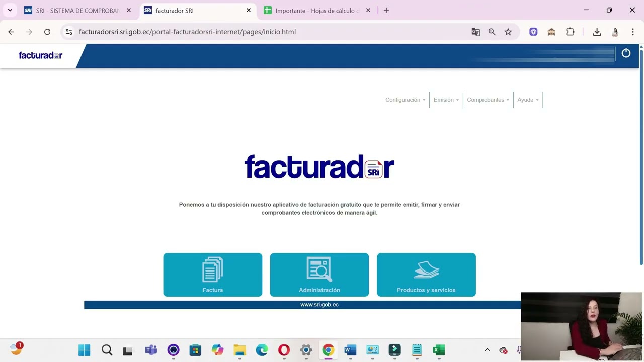Open Microsoft Edge from the taskbar
The height and width of the screenshot is (362, 644).
coord(262,350)
